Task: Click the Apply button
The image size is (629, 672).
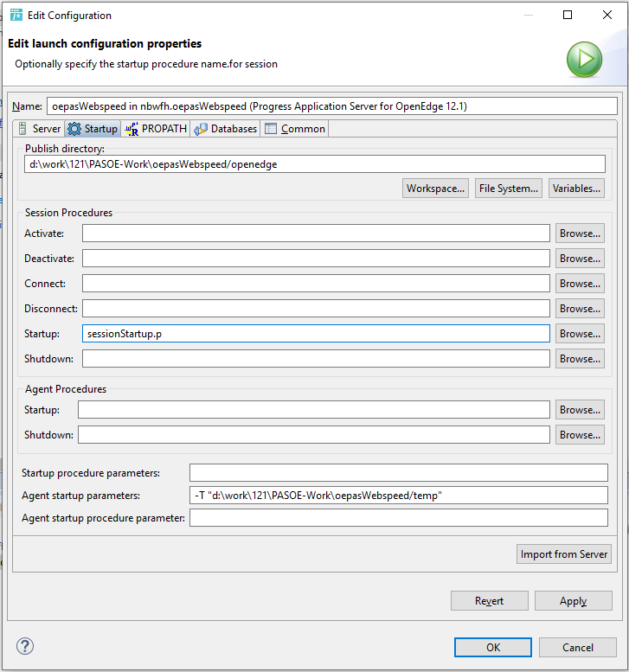Action: point(574,601)
